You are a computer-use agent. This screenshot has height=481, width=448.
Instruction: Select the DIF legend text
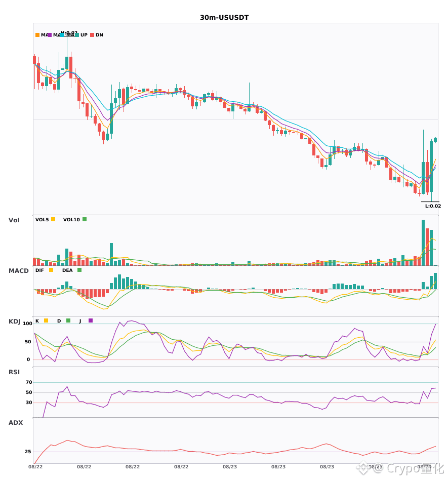click(x=39, y=270)
